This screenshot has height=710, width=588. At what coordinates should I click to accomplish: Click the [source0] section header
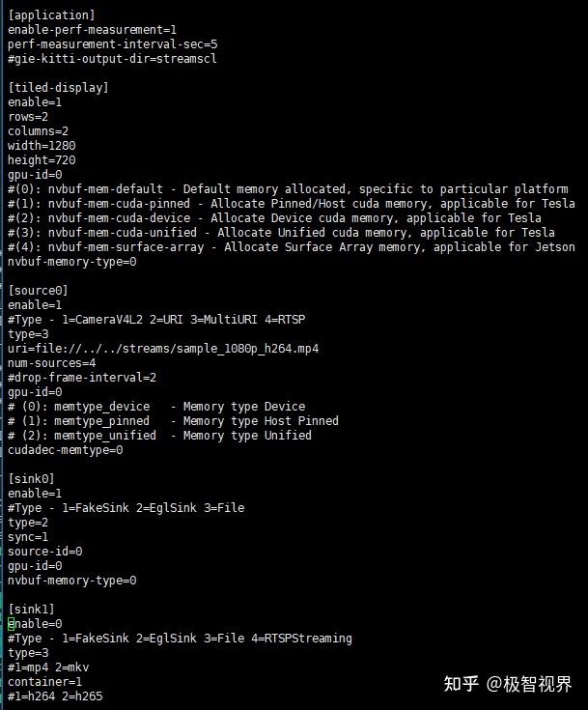(x=38, y=290)
